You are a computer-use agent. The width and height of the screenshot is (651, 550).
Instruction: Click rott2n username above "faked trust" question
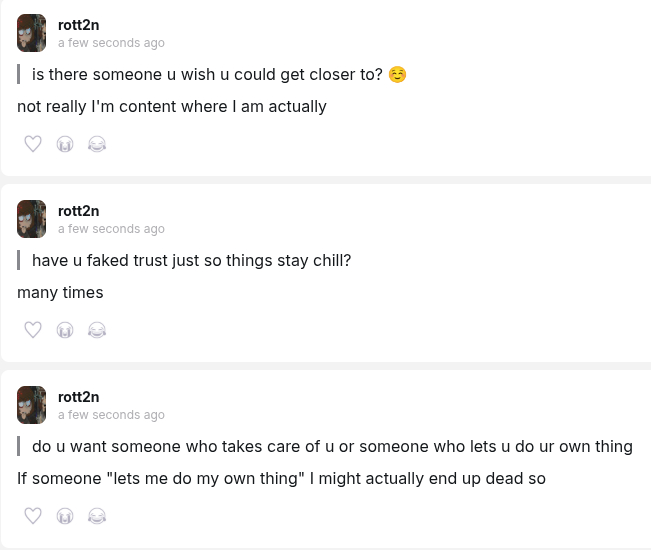(x=78, y=211)
